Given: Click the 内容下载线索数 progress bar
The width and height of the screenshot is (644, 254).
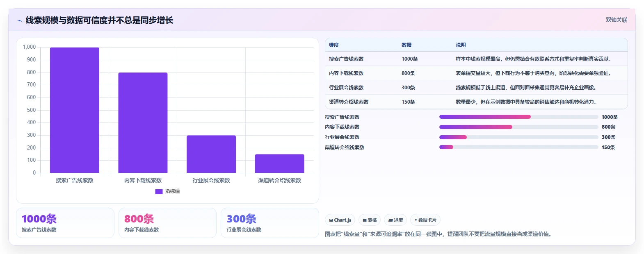Looking at the screenshot, I should click(518, 127).
